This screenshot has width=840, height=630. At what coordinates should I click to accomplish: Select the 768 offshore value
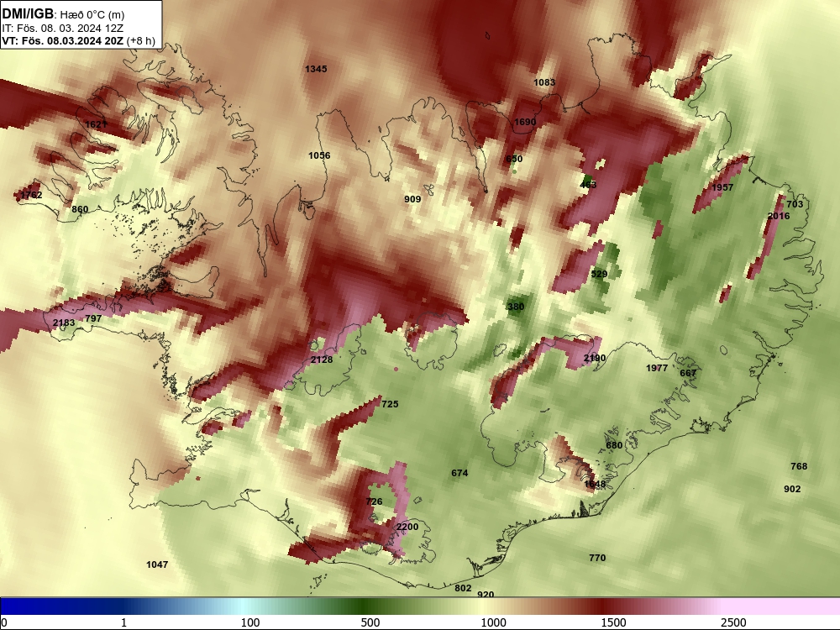click(x=799, y=466)
